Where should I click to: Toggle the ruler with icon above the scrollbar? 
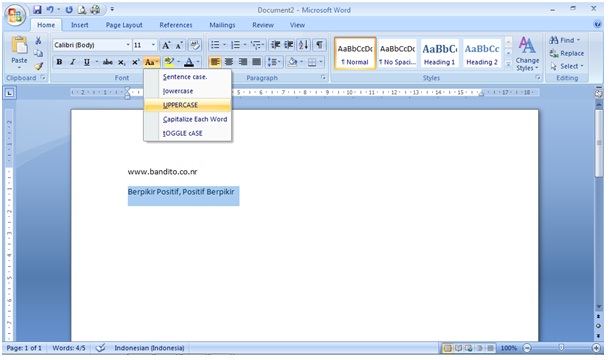pyautogui.click(x=598, y=93)
